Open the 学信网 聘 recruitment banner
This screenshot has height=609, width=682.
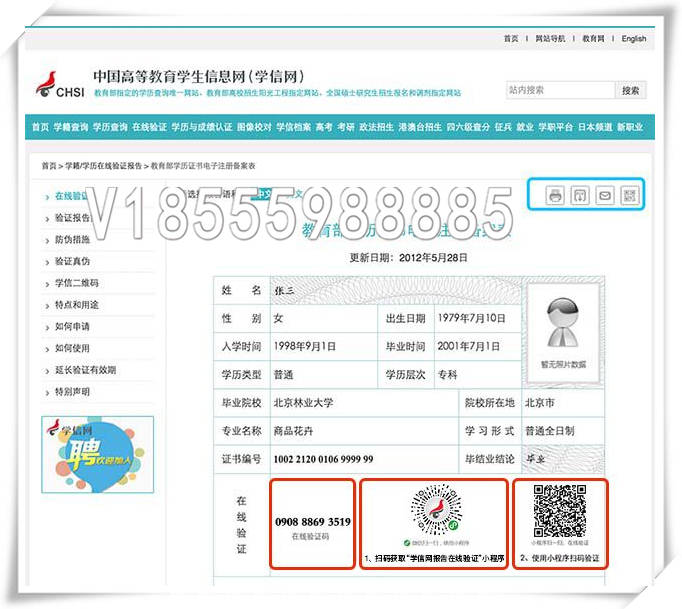click(x=97, y=455)
